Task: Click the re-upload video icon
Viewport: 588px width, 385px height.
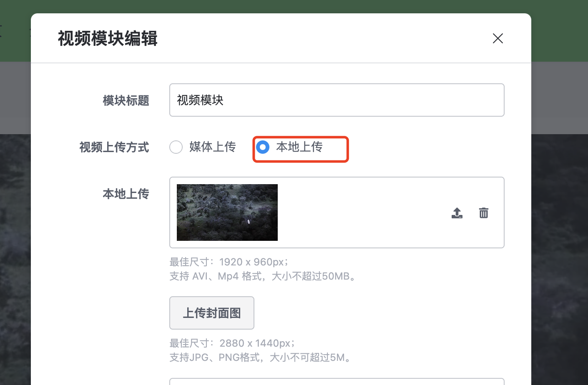Action: click(457, 213)
